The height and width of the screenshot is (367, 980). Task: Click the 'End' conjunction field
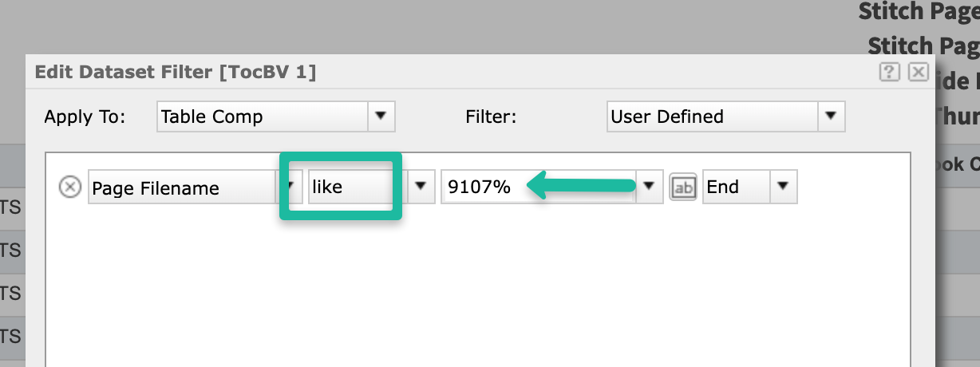[735, 187]
